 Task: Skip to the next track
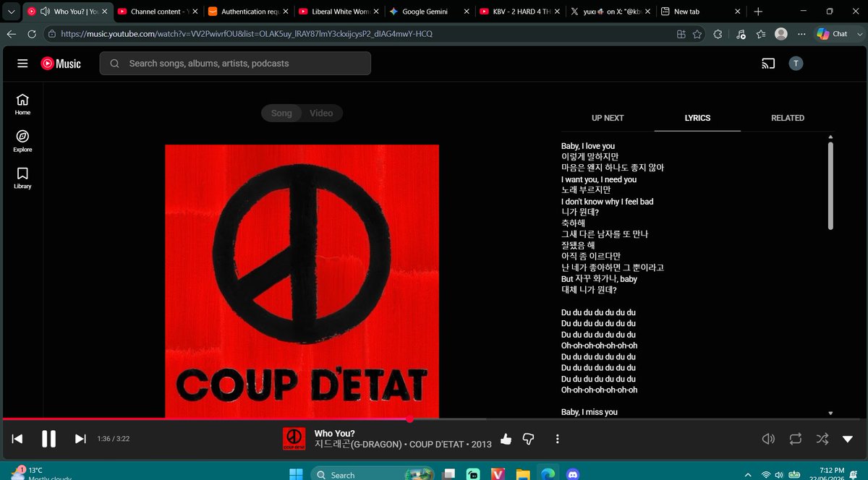point(80,439)
